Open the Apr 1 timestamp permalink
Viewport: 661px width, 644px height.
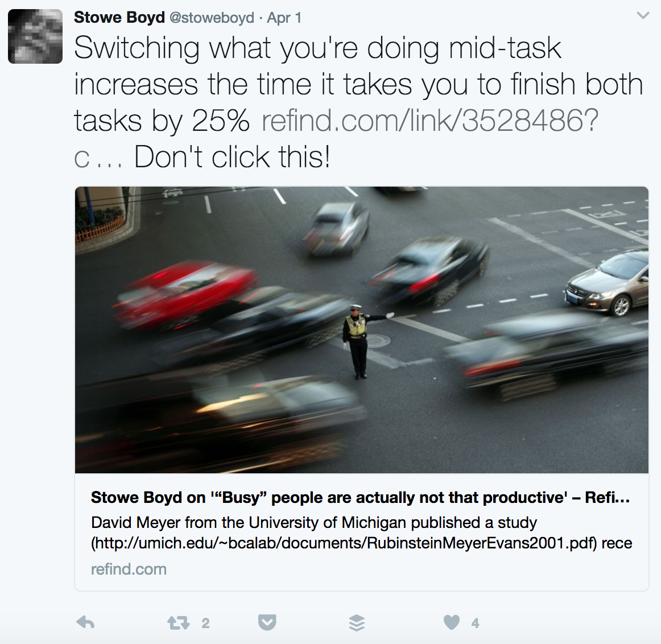(284, 18)
